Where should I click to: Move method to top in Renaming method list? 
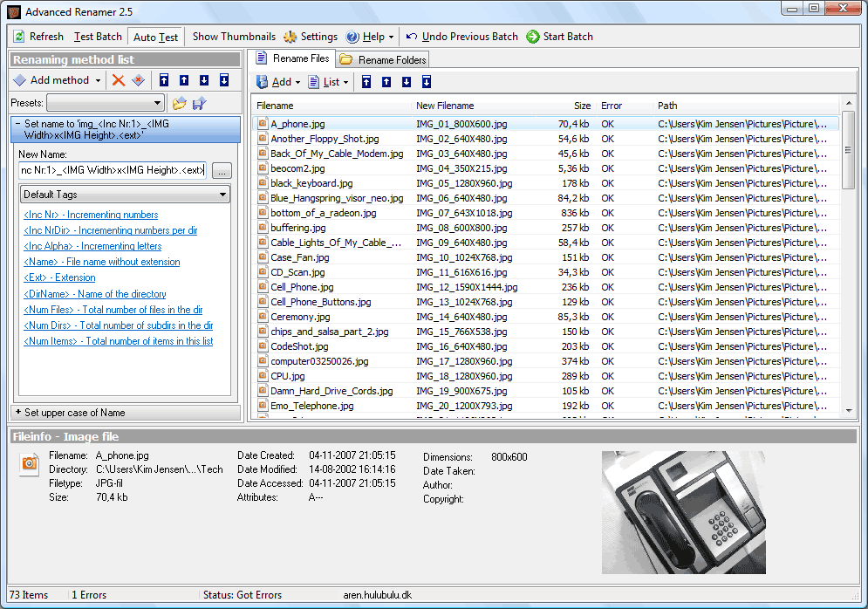click(163, 80)
